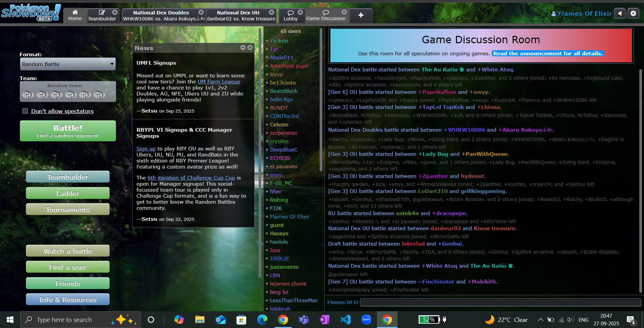Image resolution: width=644 pixels, height=328 pixels.
Task: Minimize the News panel
Action: click(243, 48)
